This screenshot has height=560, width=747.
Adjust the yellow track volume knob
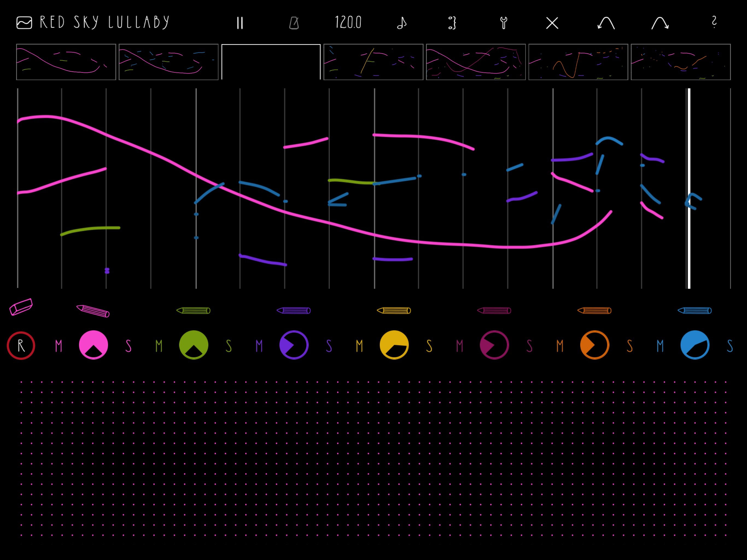pyautogui.click(x=394, y=345)
